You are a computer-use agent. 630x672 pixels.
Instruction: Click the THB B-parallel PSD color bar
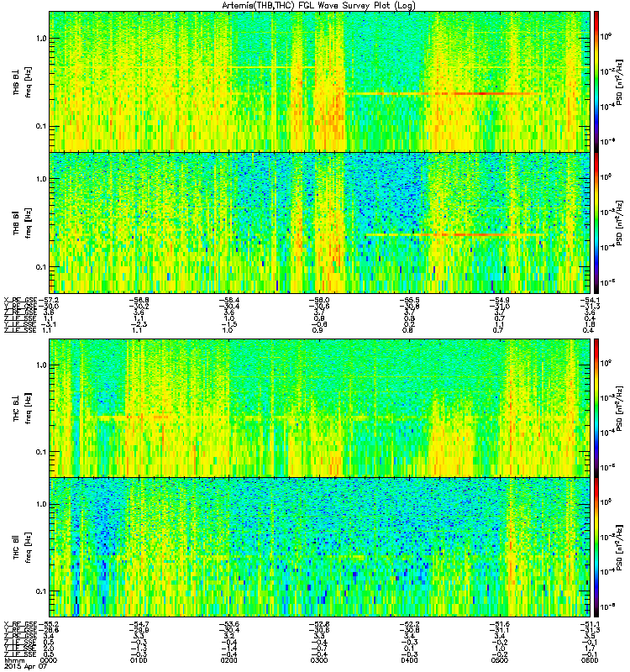tap(596, 223)
